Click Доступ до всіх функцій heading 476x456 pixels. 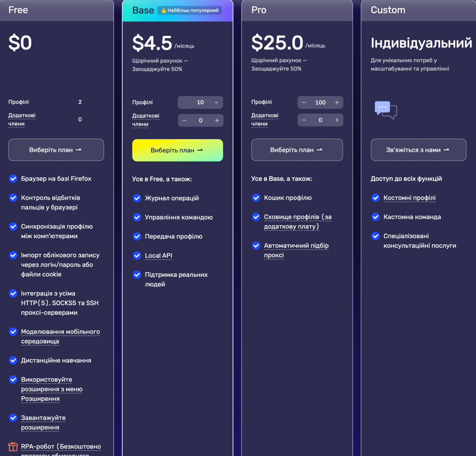click(x=406, y=179)
